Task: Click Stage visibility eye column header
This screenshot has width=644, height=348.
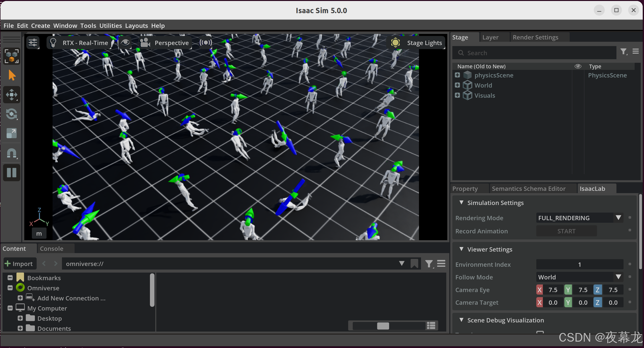Action: (x=578, y=66)
